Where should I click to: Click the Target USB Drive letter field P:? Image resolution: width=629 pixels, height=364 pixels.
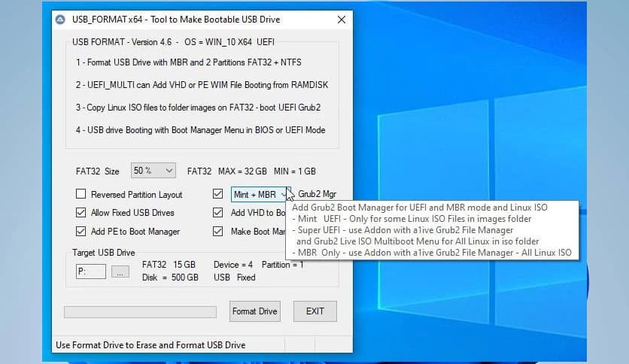[91, 271]
